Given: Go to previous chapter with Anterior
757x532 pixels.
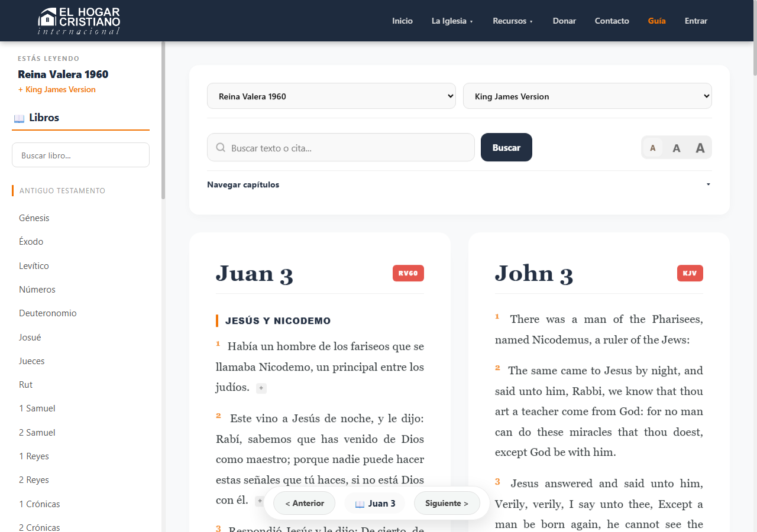Looking at the screenshot, I should click(x=304, y=503).
